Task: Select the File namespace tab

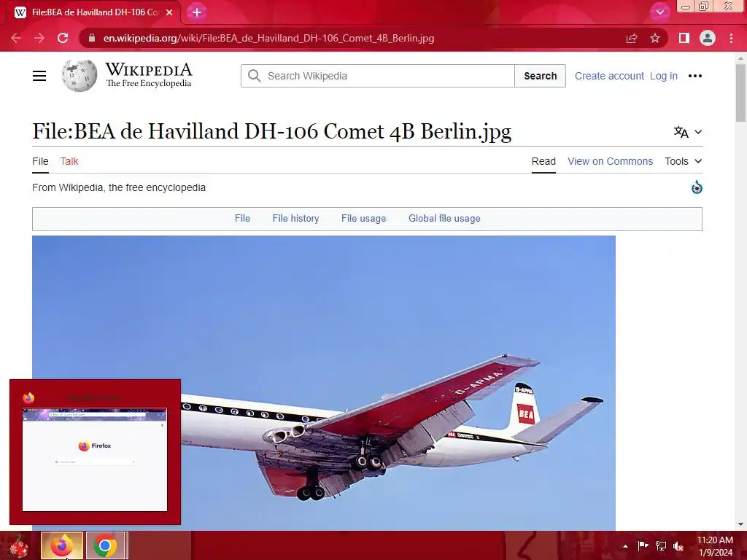Action: tap(41, 161)
